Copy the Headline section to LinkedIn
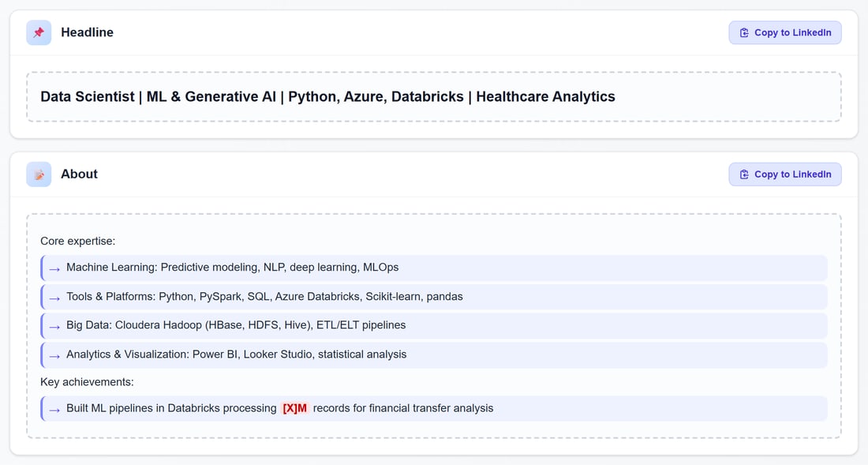 [x=785, y=32]
